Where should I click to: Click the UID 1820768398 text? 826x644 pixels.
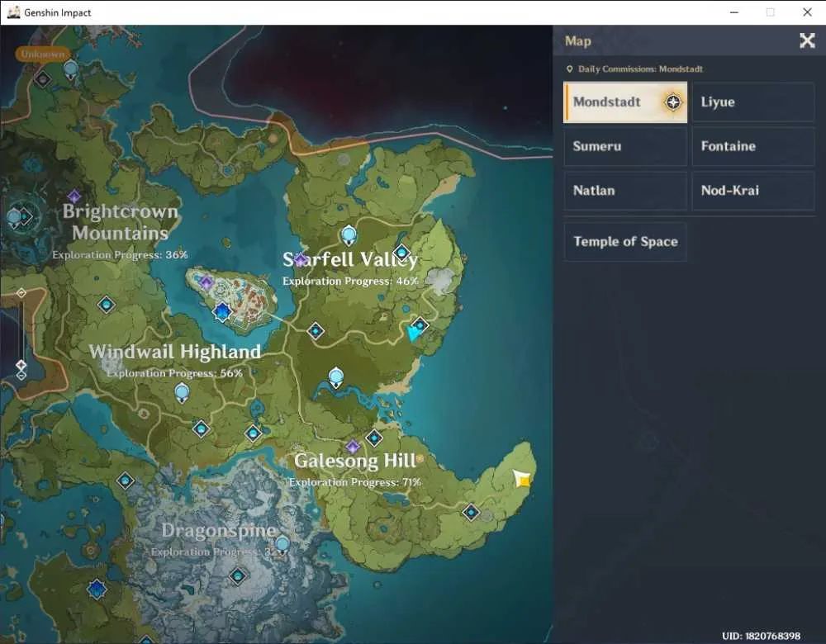point(762,636)
